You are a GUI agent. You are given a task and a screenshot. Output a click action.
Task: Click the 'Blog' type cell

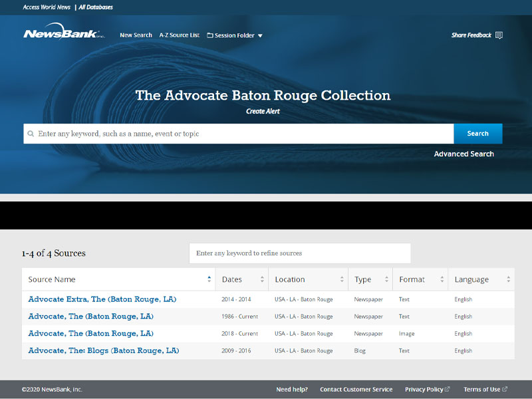point(360,351)
